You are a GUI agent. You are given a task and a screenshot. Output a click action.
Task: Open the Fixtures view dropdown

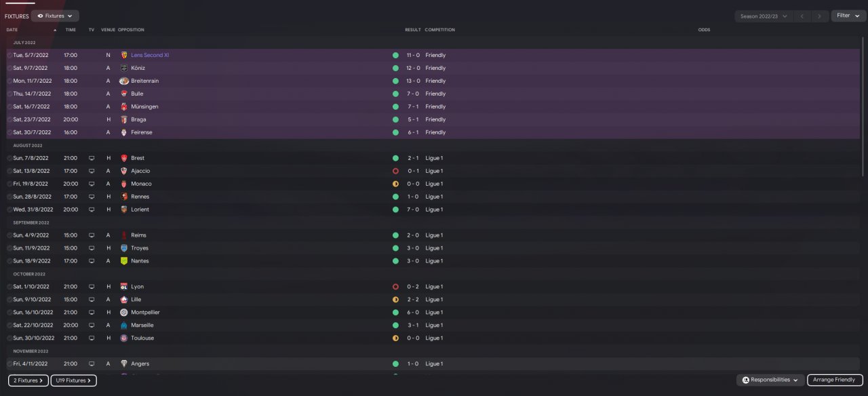click(x=55, y=16)
